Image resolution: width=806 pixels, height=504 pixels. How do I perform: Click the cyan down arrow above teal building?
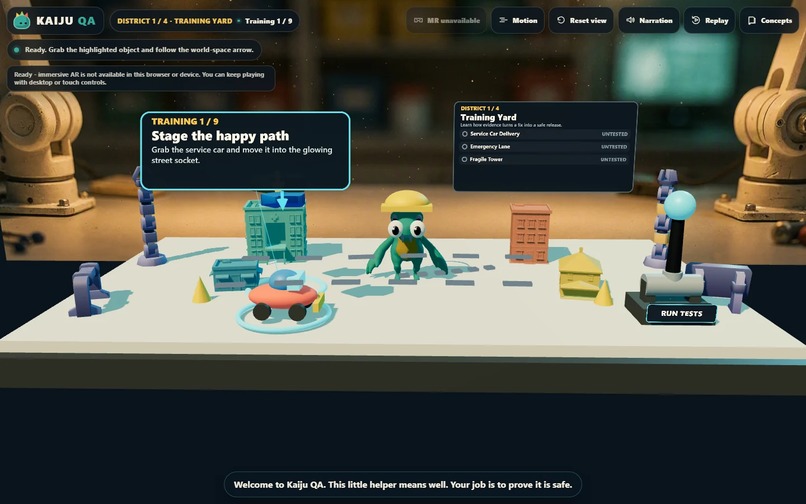[x=282, y=201]
